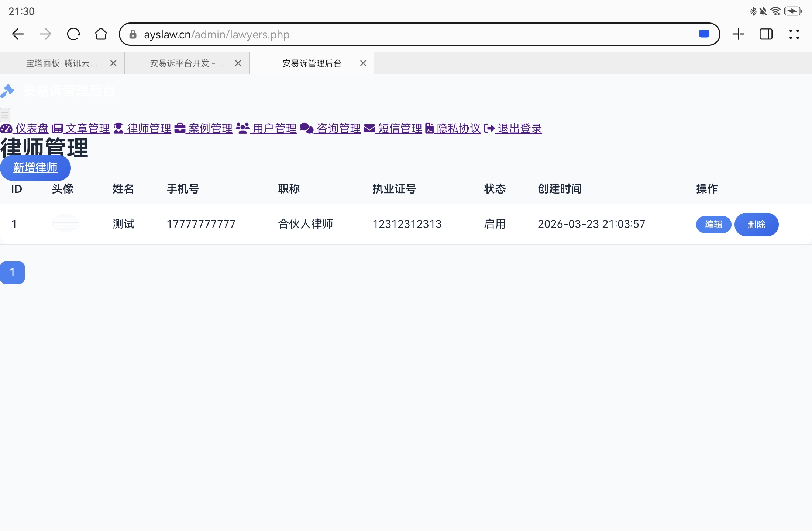Screen dimensions: 812x531
Task: Toggle the hamburger sidebar menu
Action: [x=5, y=115]
